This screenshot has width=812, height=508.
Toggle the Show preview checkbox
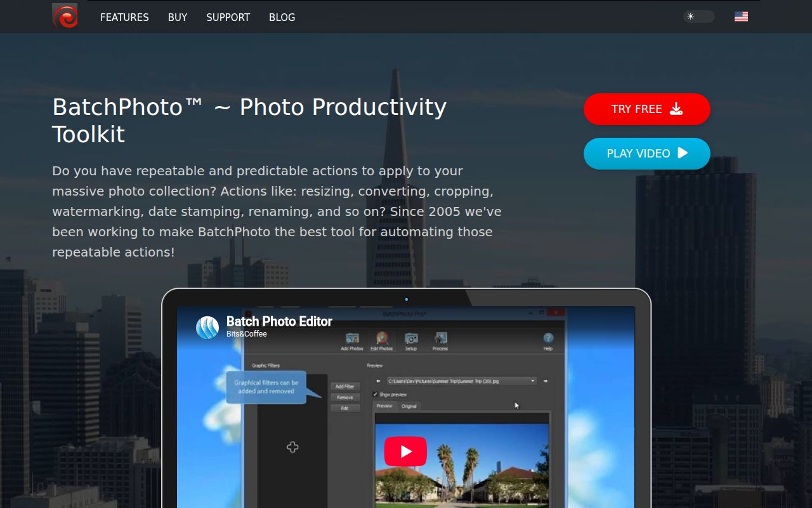coord(376,394)
